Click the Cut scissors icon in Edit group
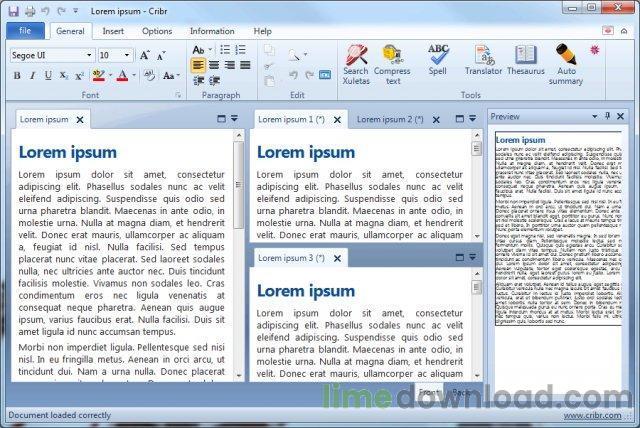This screenshot has width=640, height=428. (269, 66)
